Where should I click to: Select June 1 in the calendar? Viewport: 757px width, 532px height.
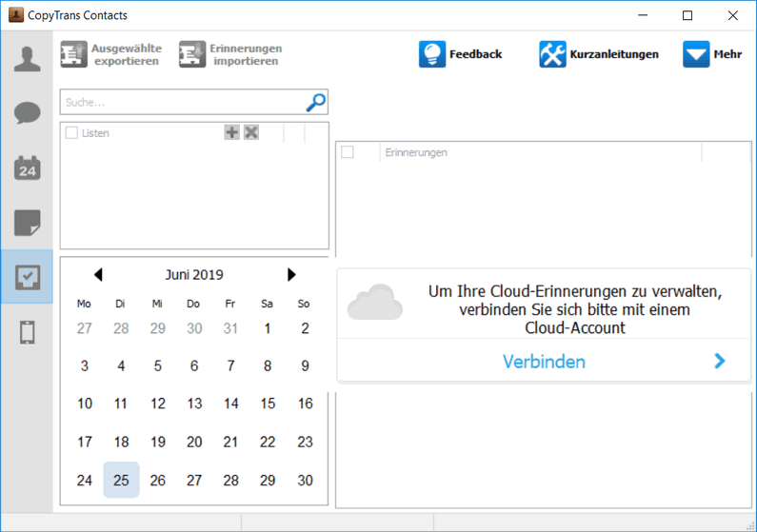coord(267,328)
